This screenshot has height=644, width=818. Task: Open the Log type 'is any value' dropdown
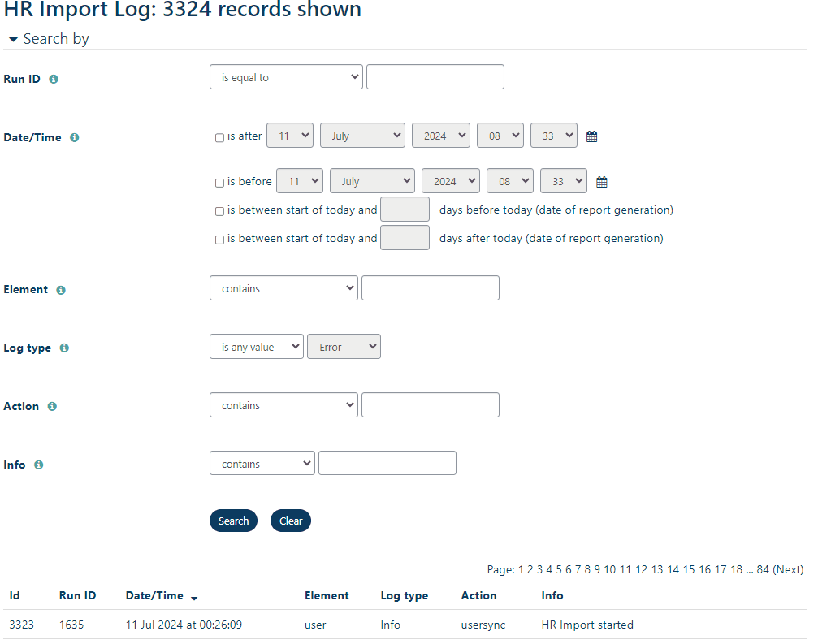(256, 347)
